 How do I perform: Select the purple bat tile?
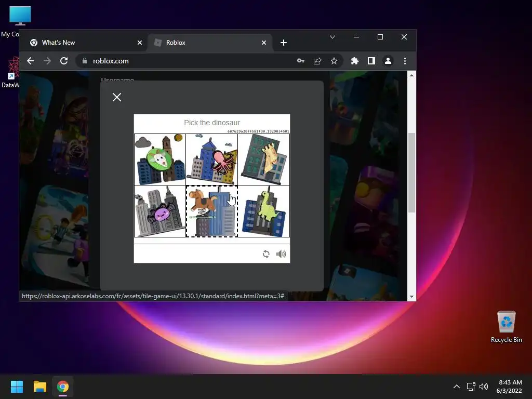click(160, 211)
